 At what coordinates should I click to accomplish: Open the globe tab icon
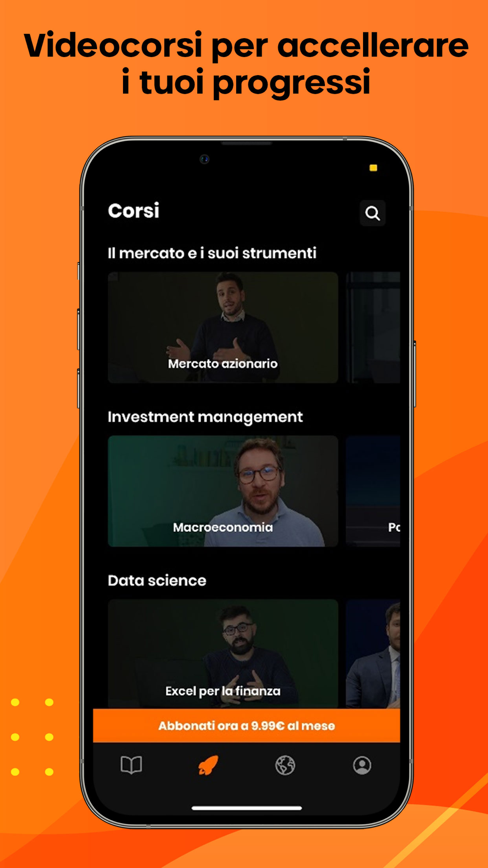285,765
